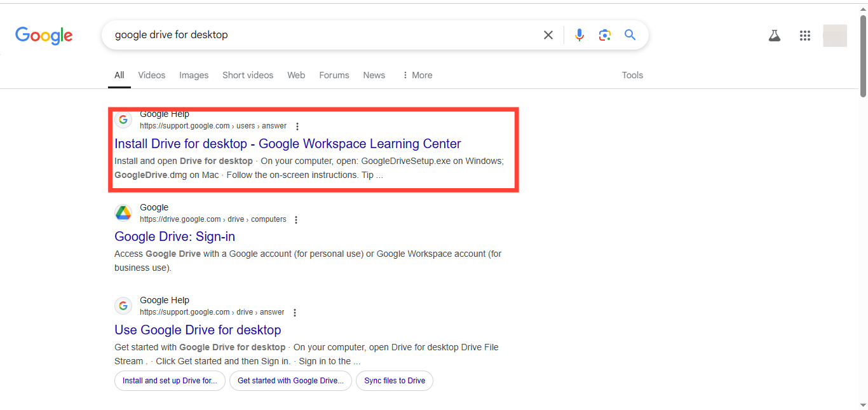
Task: Switch to the News tab
Action: [374, 75]
